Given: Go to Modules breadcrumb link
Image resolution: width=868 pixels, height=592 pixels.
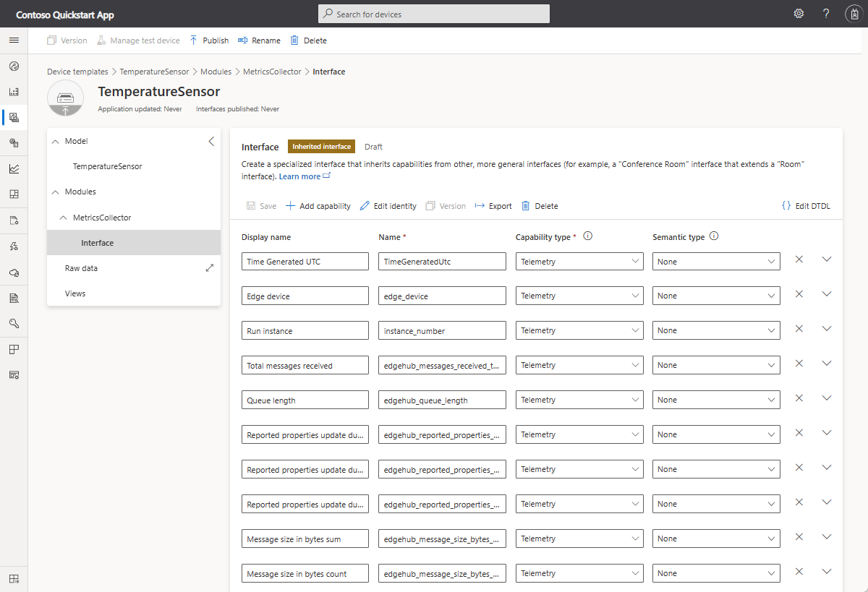Looking at the screenshot, I should (x=216, y=72).
